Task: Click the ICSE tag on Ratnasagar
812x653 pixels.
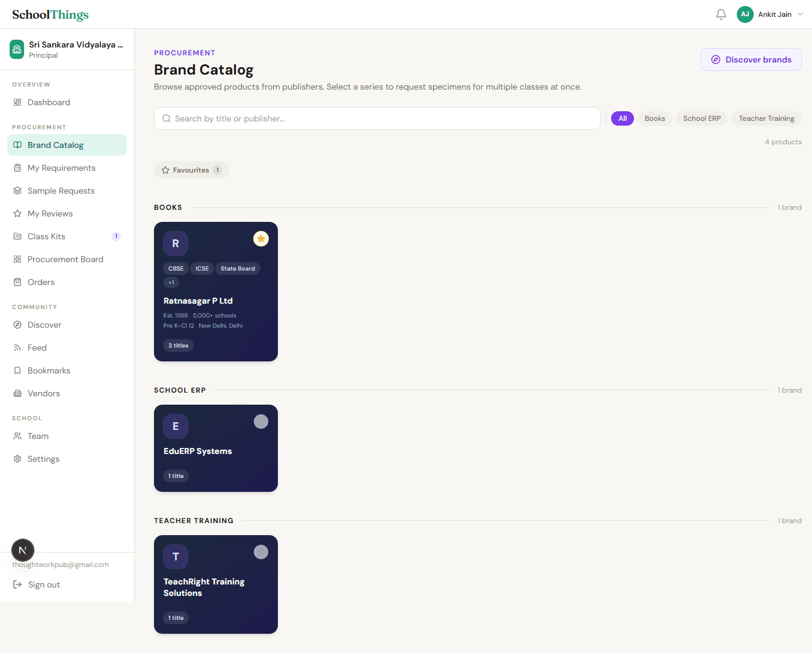Action: (x=202, y=269)
